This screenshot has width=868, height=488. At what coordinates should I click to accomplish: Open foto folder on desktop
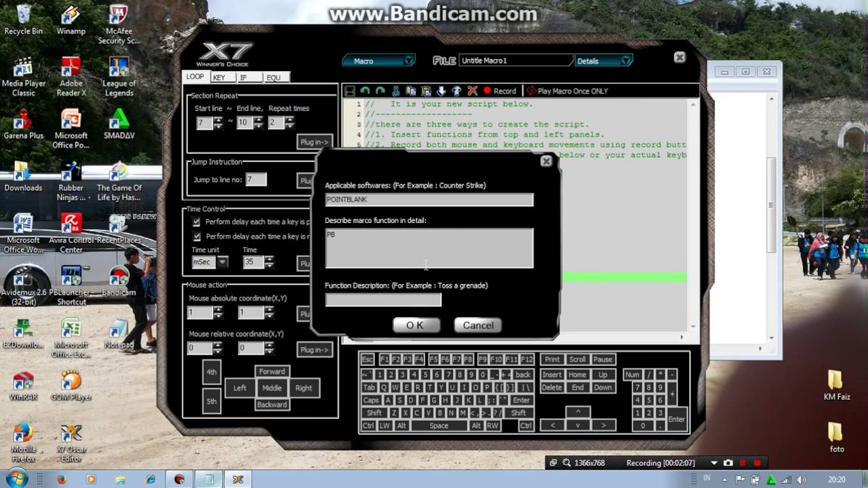point(836,438)
